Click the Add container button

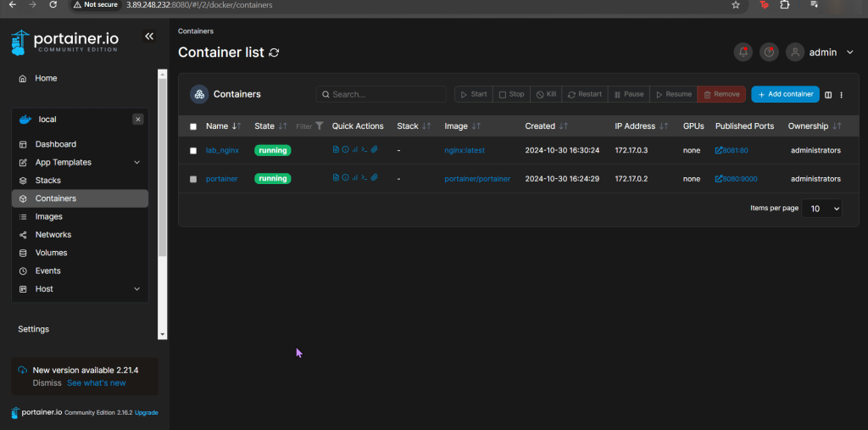click(785, 94)
